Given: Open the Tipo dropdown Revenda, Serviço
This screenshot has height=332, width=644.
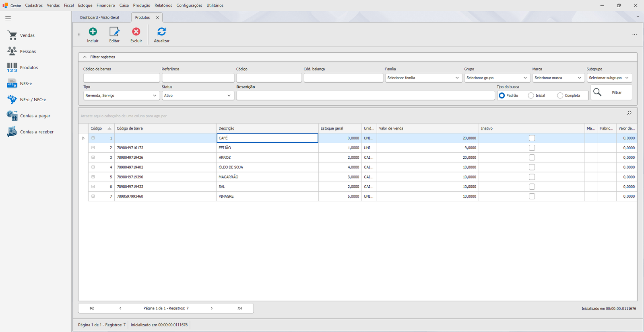Looking at the screenshot, I should (x=121, y=96).
